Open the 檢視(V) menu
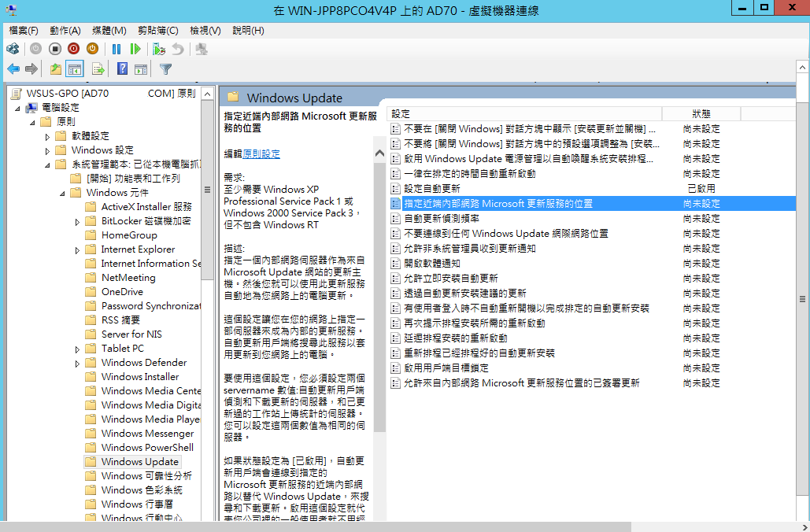Image resolution: width=810 pixels, height=532 pixels. click(205, 31)
